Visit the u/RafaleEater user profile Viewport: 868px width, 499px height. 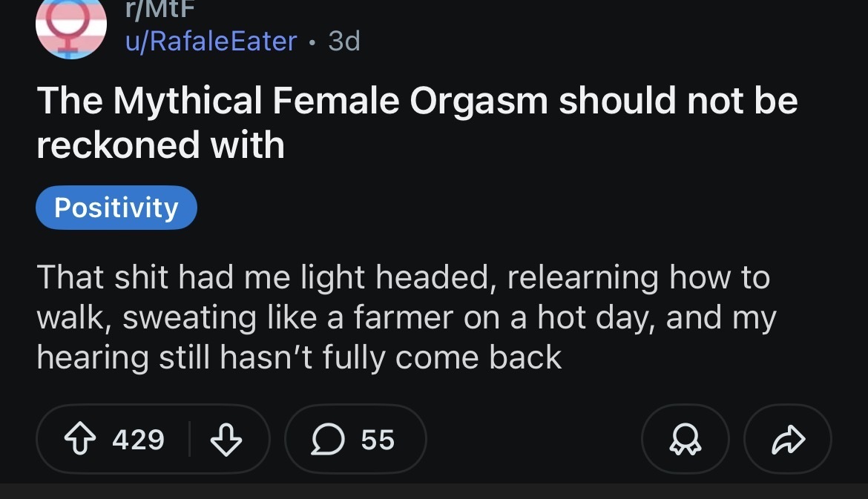pos(211,41)
